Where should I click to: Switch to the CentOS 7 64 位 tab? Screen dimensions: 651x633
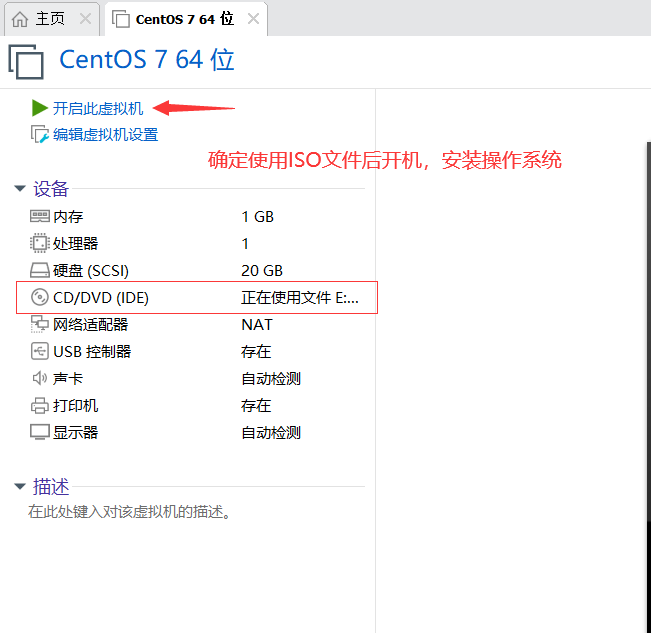pos(185,19)
